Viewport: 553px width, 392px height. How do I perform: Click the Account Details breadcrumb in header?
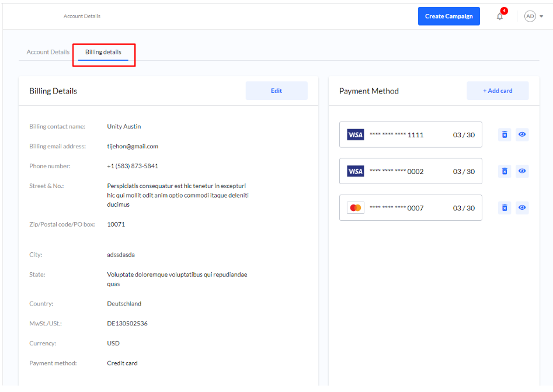pos(82,16)
